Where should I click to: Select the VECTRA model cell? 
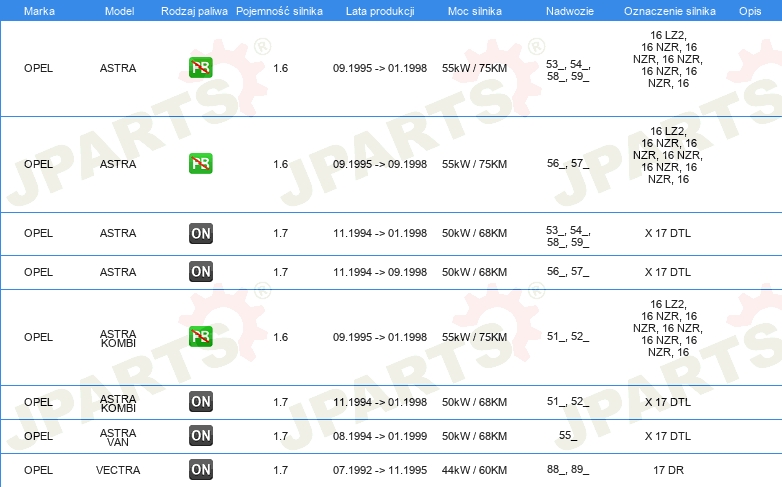(x=118, y=470)
